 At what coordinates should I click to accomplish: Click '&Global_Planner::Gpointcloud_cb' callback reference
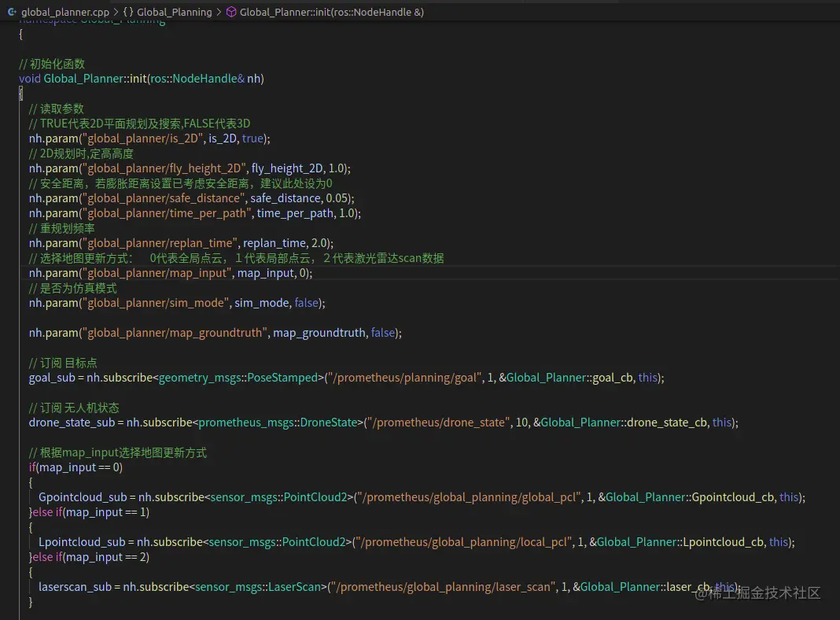pyautogui.click(x=686, y=497)
